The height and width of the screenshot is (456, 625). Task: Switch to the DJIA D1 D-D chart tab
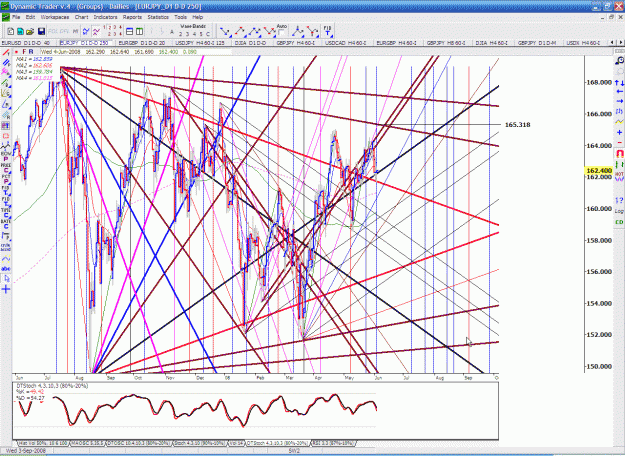click(250, 43)
